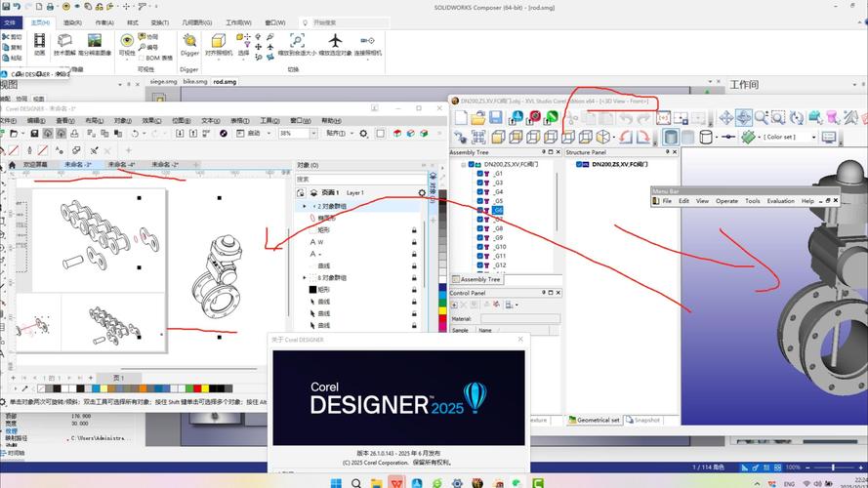Open the dropdown arrow next to Control Panel icon
Image resolution: width=868 pixels, height=488 pixels.
click(517, 305)
